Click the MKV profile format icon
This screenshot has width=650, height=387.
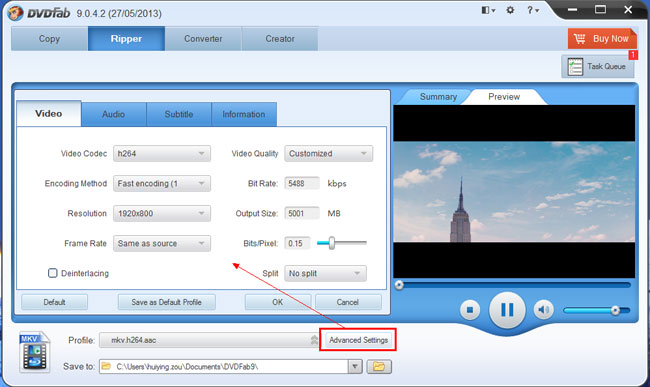point(35,352)
